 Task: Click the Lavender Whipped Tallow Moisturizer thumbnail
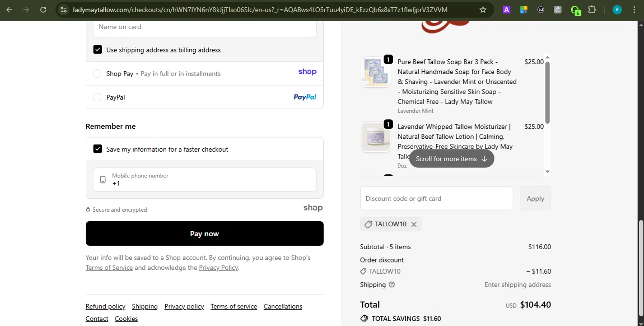click(x=376, y=137)
